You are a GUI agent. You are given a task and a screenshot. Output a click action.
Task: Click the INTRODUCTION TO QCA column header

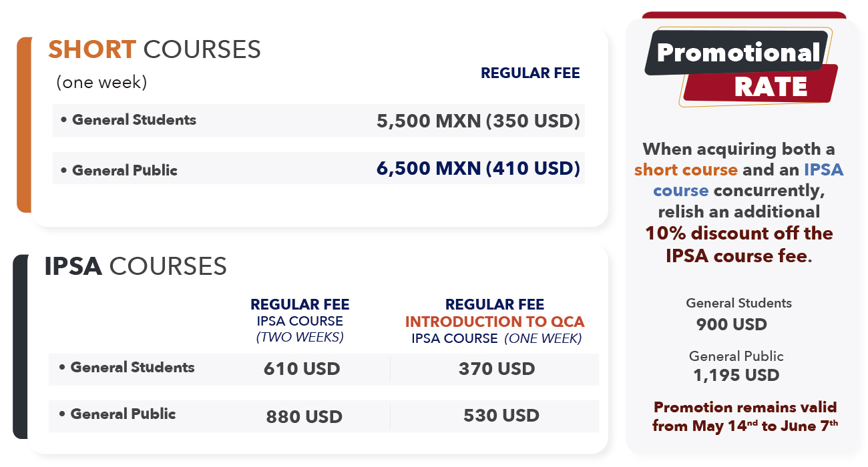click(x=495, y=322)
